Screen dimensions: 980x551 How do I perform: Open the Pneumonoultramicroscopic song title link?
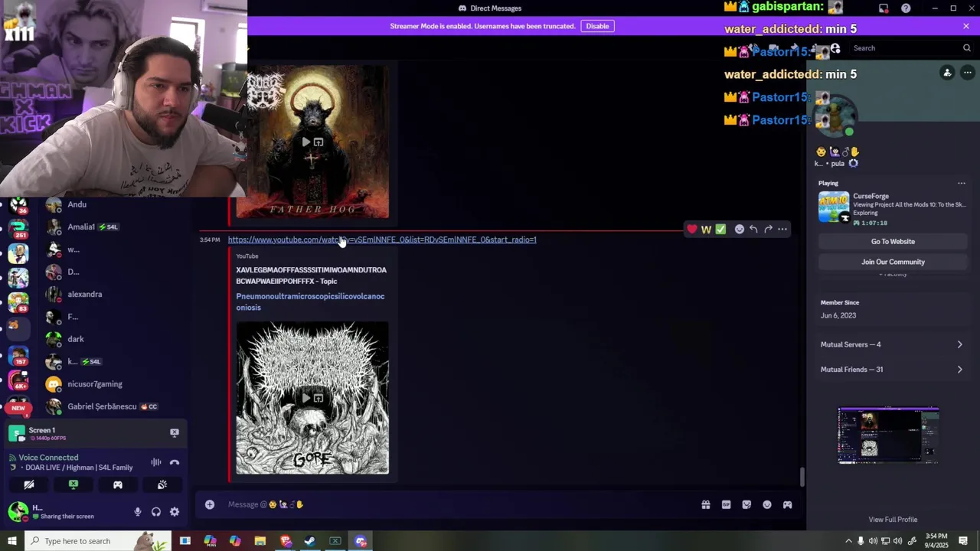(x=310, y=302)
